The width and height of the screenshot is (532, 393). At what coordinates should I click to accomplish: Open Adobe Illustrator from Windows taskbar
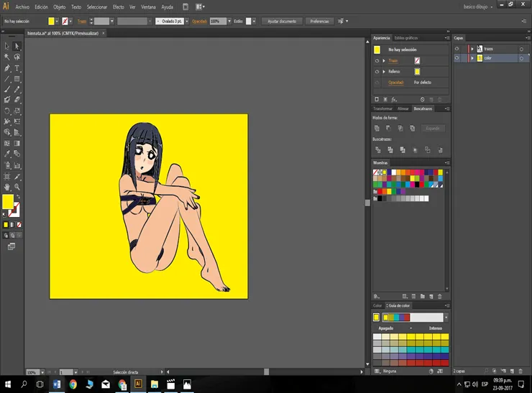(x=138, y=384)
